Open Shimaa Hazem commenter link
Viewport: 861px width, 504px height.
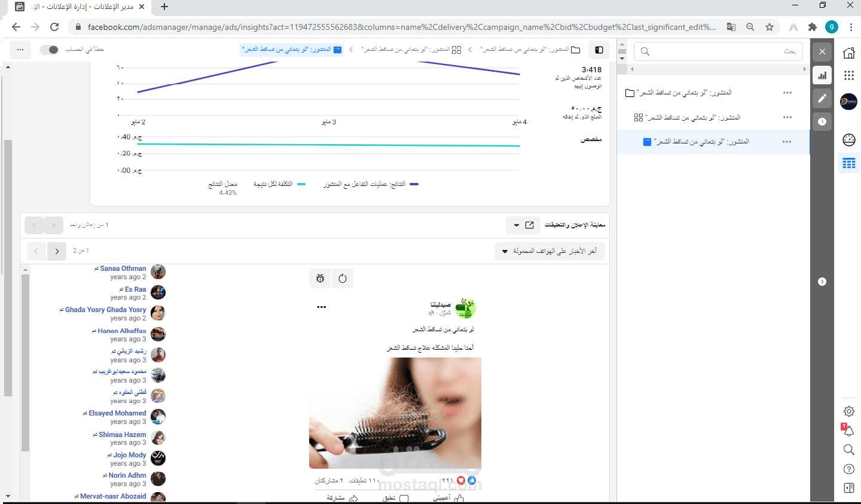pos(122,435)
